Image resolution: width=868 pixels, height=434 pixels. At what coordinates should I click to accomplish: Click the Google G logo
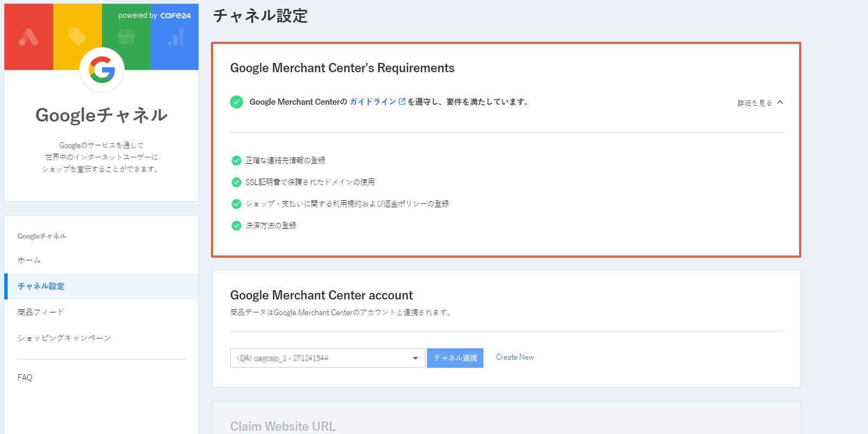pyautogui.click(x=102, y=69)
